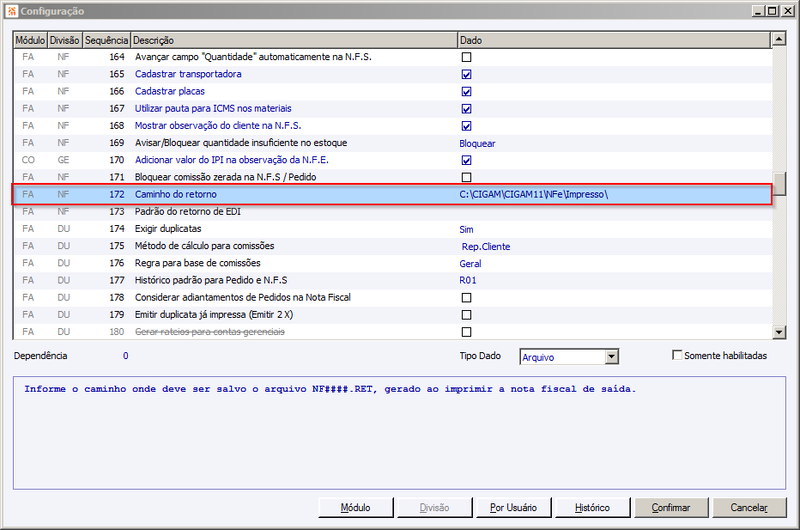Click the CO module cell in row 170

click(x=28, y=160)
